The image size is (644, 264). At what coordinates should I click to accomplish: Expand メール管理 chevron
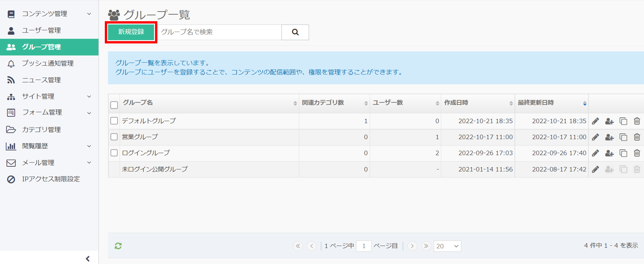[x=89, y=162]
